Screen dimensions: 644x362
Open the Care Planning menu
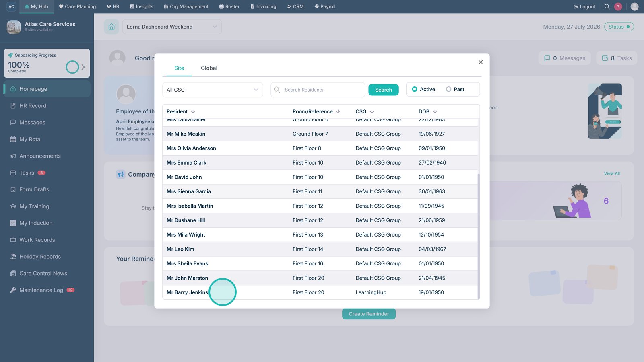(x=77, y=6)
